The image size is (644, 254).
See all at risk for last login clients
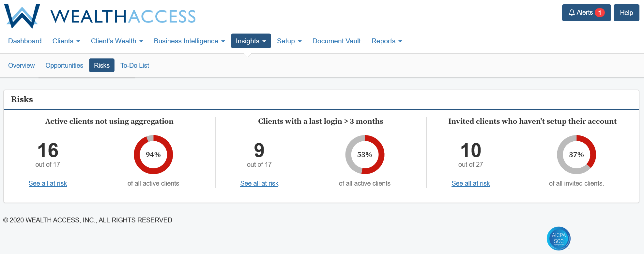pos(259,183)
